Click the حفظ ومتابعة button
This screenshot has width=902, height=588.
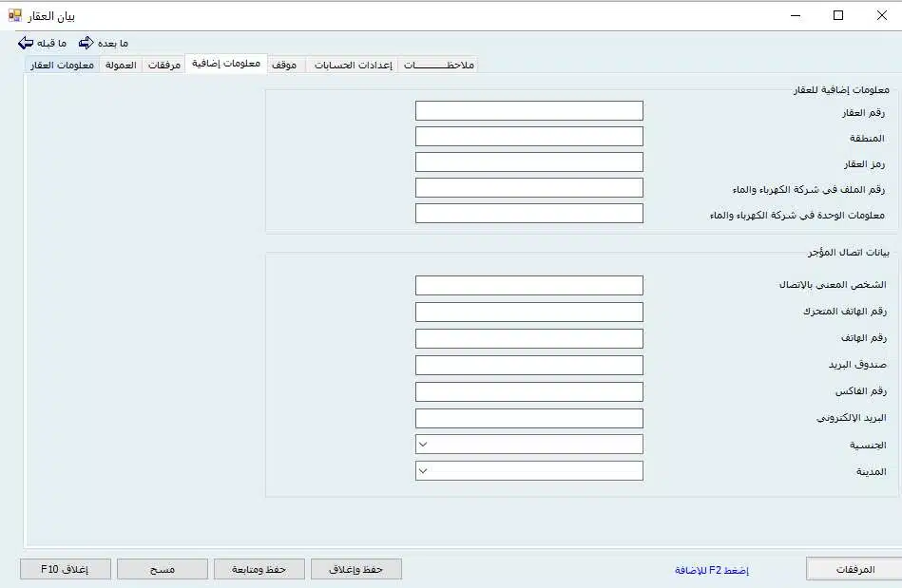click(x=258, y=569)
